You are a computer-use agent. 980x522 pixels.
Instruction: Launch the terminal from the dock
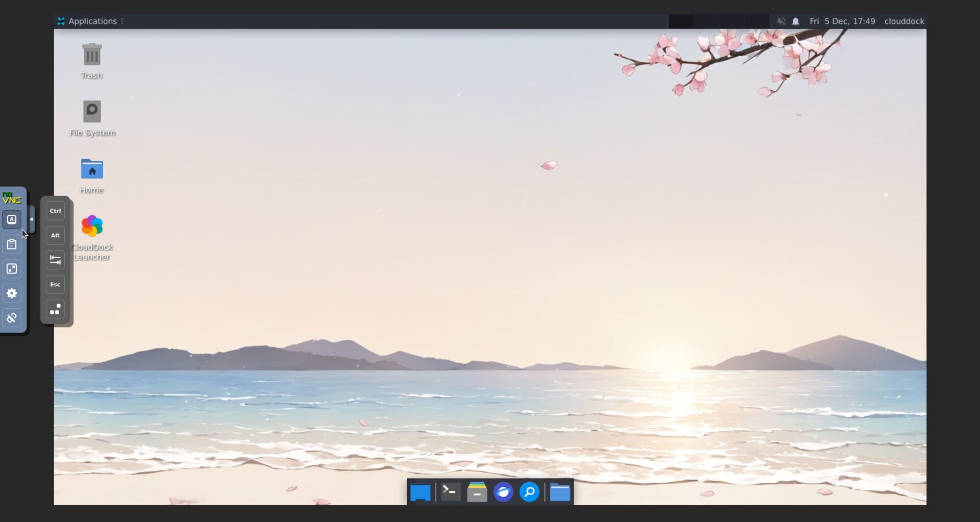[450, 492]
